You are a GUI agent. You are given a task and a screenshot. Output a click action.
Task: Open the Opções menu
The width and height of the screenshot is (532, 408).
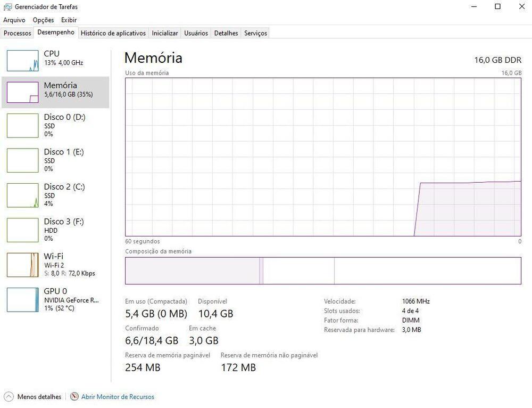(43, 20)
